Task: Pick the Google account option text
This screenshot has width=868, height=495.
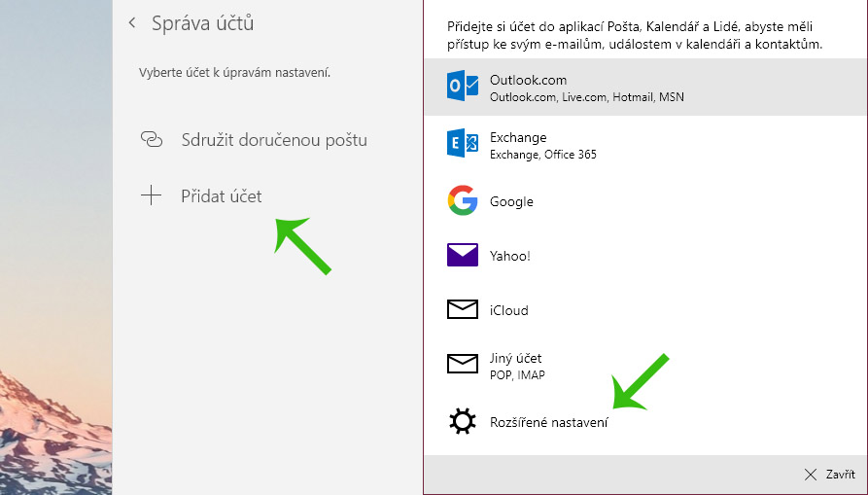Action: coord(511,201)
